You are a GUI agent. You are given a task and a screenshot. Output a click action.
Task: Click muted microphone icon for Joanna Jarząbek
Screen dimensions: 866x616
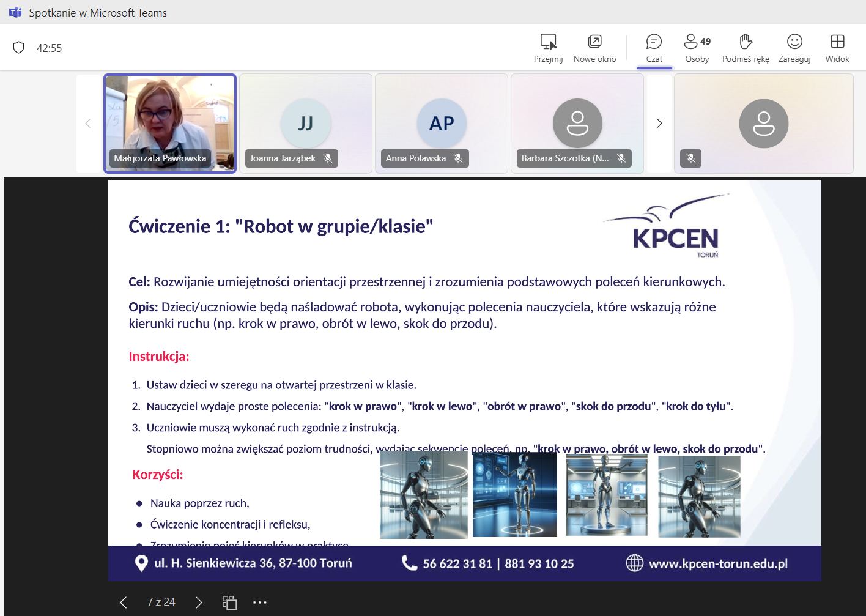[328, 158]
